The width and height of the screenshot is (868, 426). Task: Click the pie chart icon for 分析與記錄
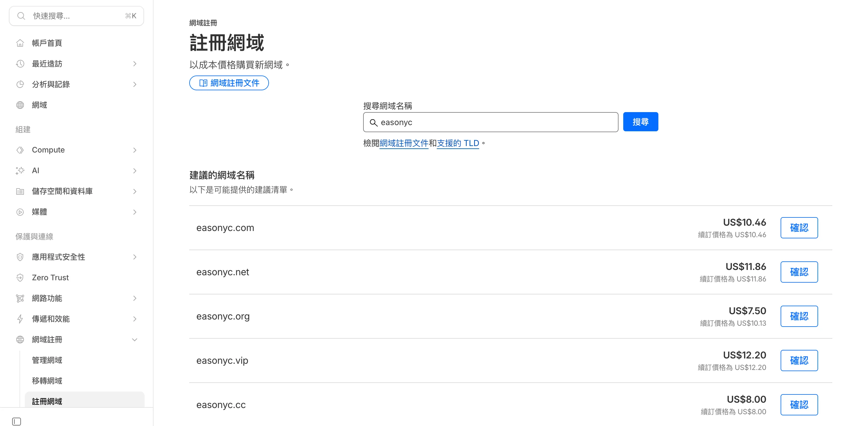(x=20, y=84)
